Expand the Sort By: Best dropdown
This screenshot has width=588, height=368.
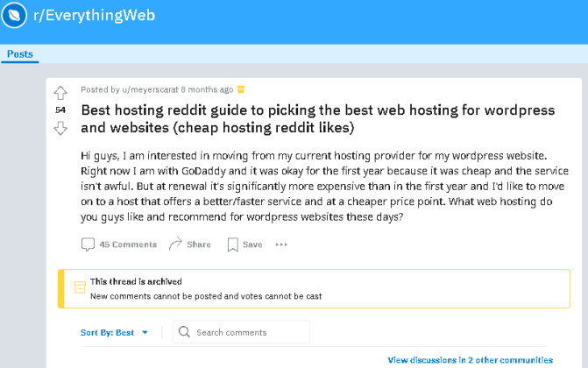114,332
